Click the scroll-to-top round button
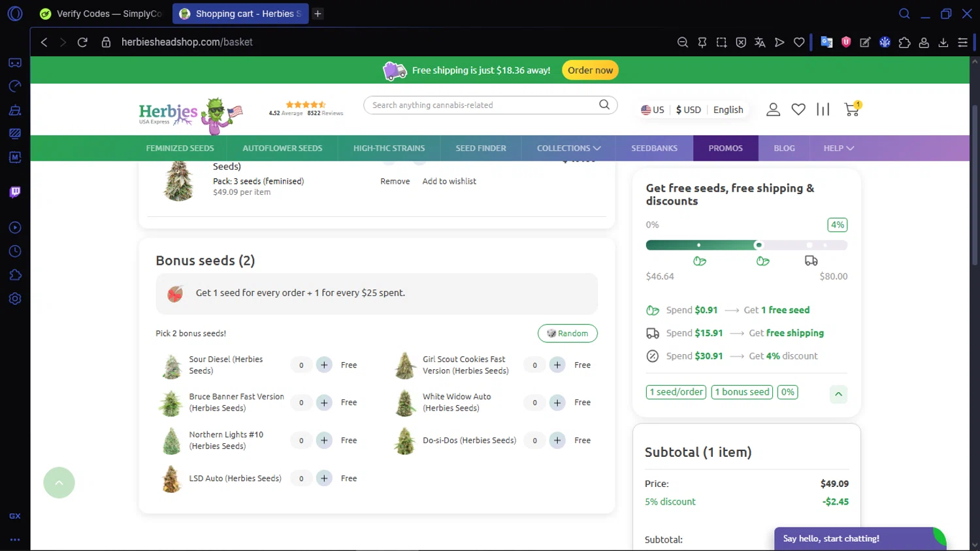Image resolution: width=980 pixels, height=551 pixels. coord(59,482)
